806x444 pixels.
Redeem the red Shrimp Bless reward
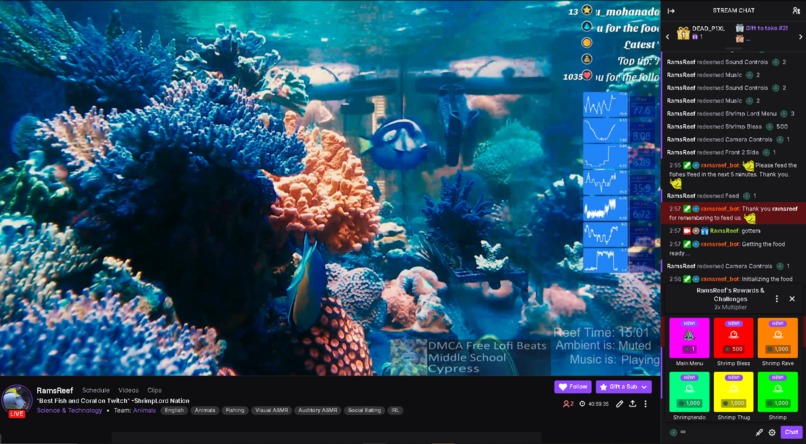pos(734,337)
